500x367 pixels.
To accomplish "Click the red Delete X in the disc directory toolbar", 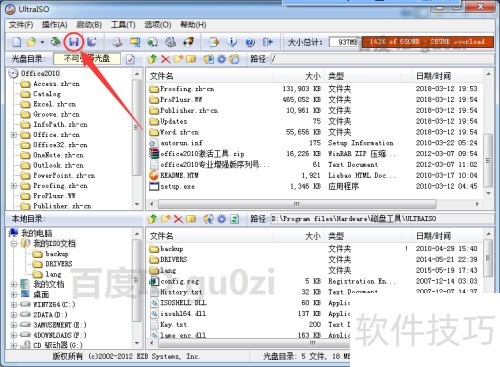I will [x=165, y=59].
